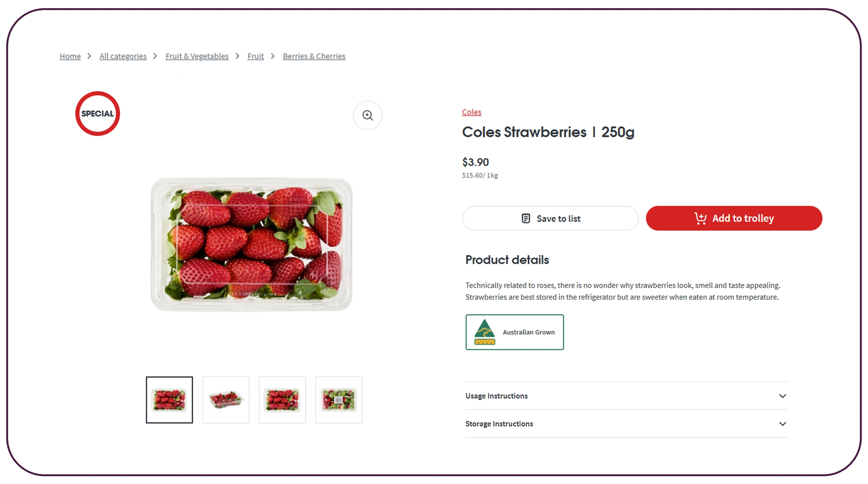The height and width of the screenshot is (484, 868).
Task: Click the Usage Instructions chevron arrow
Action: point(782,396)
